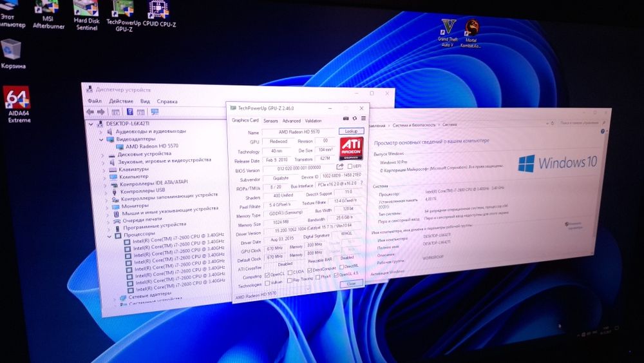Click the GPU-Z screenshot camera icon
This screenshot has height=363, width=644.
click(x=346, y=119)
